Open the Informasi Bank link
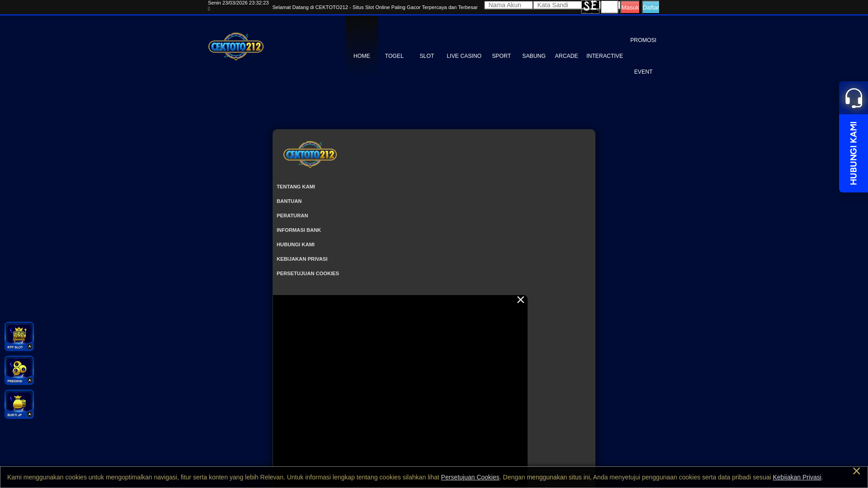This screenshot has width=868, height=488. [299, 230]
